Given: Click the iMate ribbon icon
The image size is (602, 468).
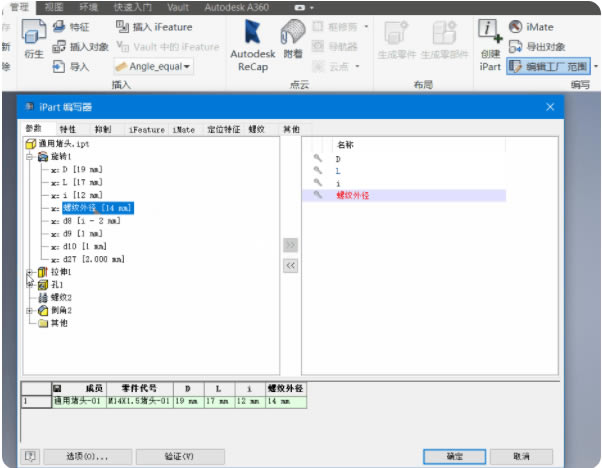Looking at the screenshot, I should tap(515, 26).
